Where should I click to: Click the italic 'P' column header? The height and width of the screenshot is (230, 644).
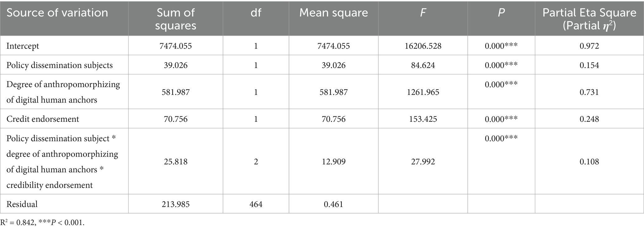[x=501, y=13]
